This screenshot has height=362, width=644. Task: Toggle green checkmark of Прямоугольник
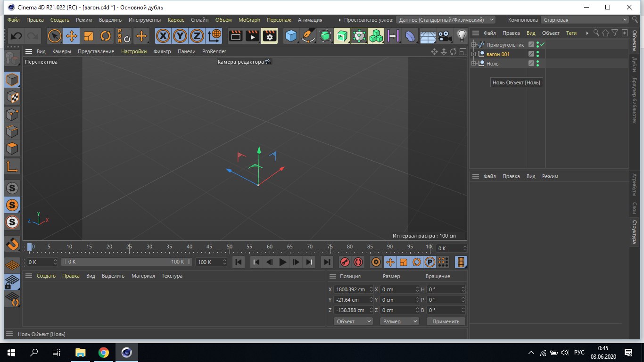click(542, 44)
